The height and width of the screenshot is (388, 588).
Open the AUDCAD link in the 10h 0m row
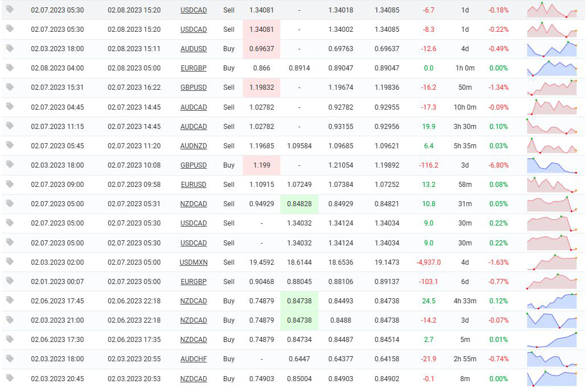coord(193,107)
